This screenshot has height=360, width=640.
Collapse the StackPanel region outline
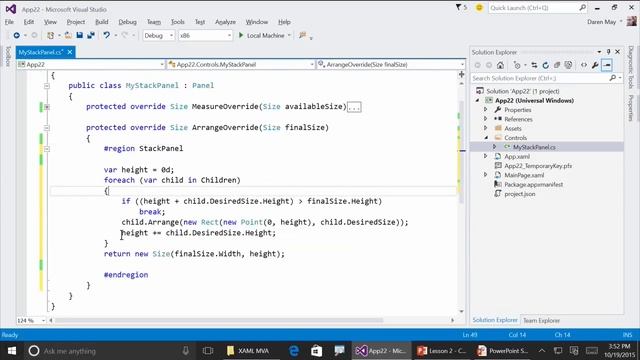point(47,149)
